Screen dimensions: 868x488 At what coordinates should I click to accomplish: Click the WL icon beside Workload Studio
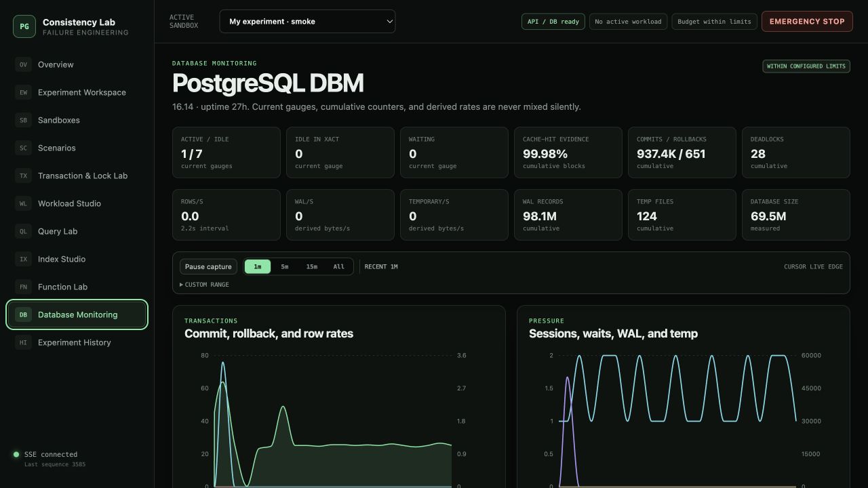[23, 203]
